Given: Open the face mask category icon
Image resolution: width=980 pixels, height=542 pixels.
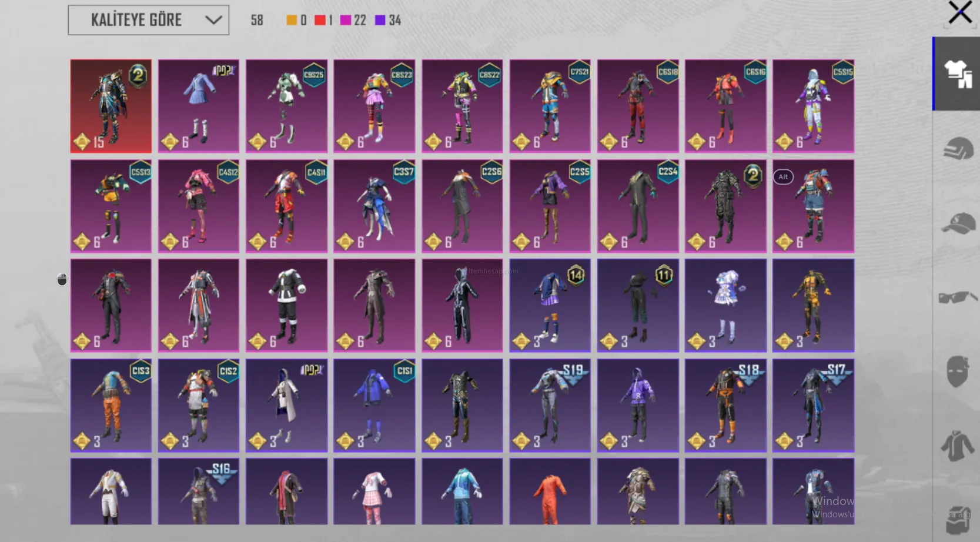Looking at the screenshot, I should 958,371.
